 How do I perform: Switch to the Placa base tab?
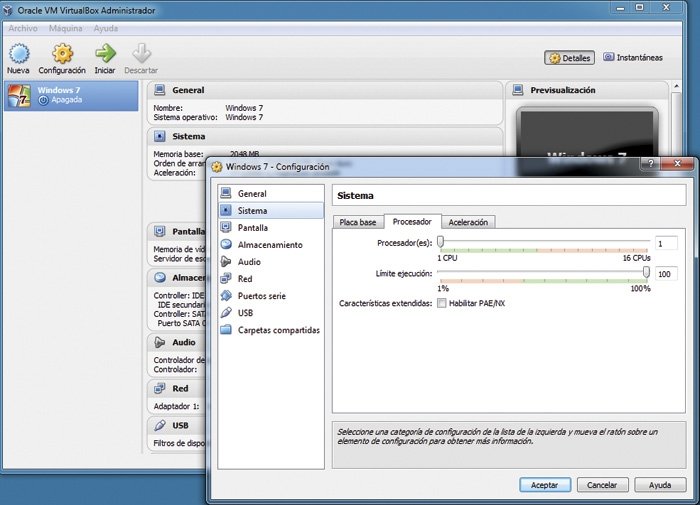pyautogui.click(x=358, y=222)
